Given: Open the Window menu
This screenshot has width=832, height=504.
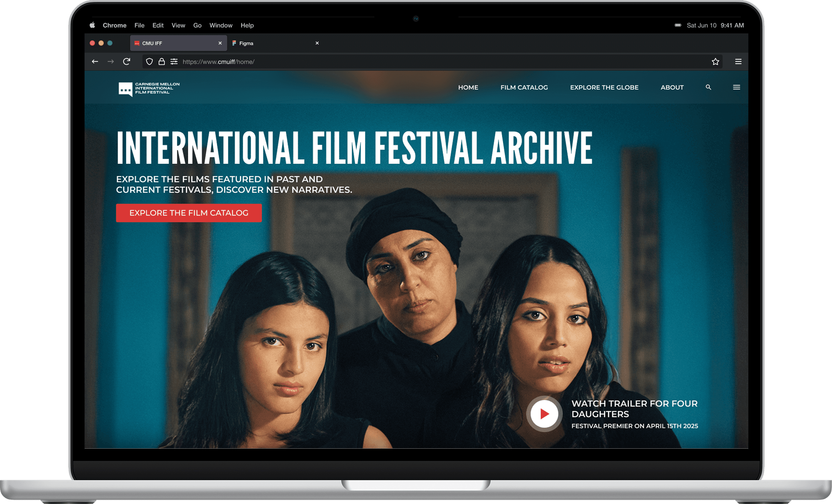Looking at the screenshot, I should (221, 25).
